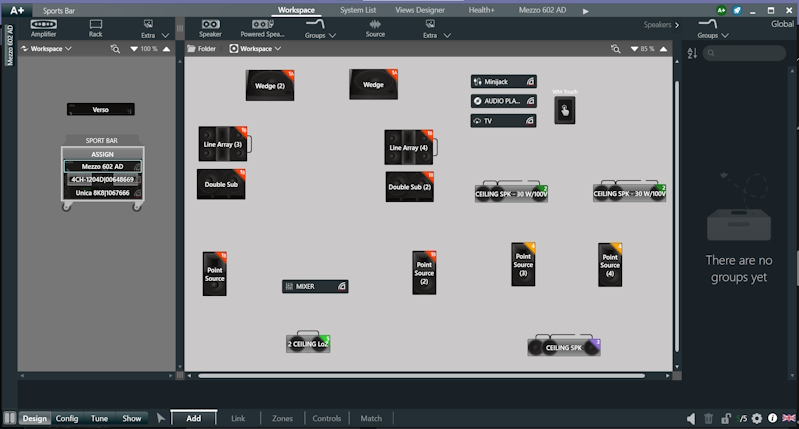Image resolution: width=799 pixels, height=429 pixels.
Task: Select the Source waveform icon
Action: pyautogui.click(x=375, y=24)
